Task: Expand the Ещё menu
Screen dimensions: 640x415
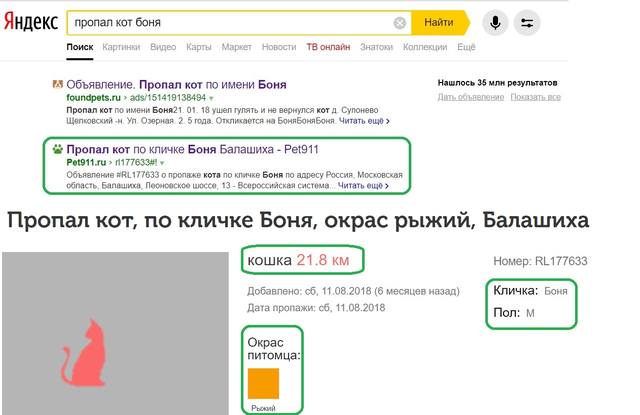Action: tap(466, 47)
